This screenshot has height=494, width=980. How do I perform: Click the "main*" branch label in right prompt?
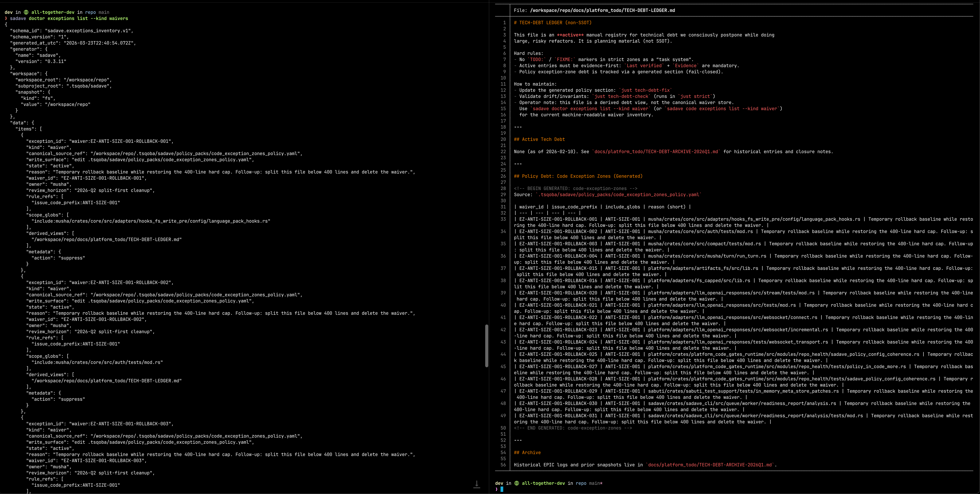click(596, 483)
